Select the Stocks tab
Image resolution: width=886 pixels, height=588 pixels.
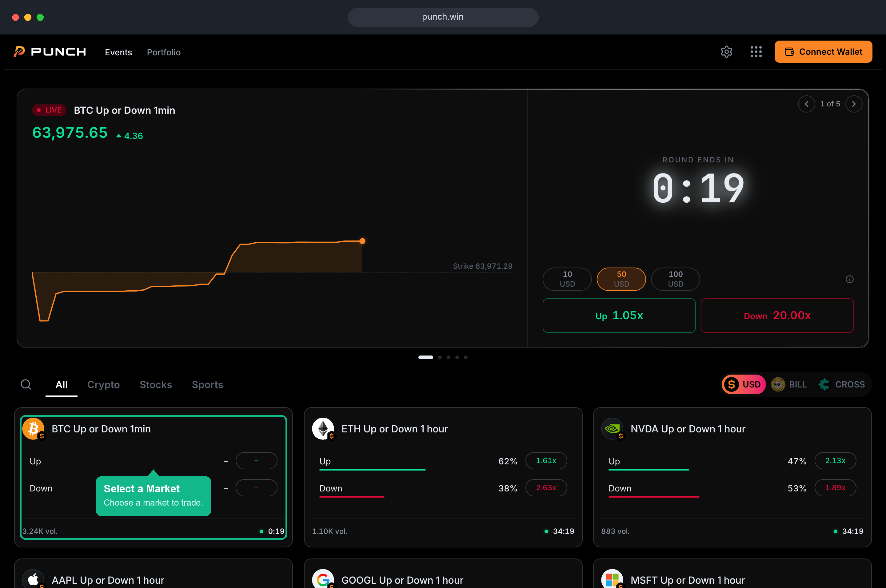coord(156,385)
